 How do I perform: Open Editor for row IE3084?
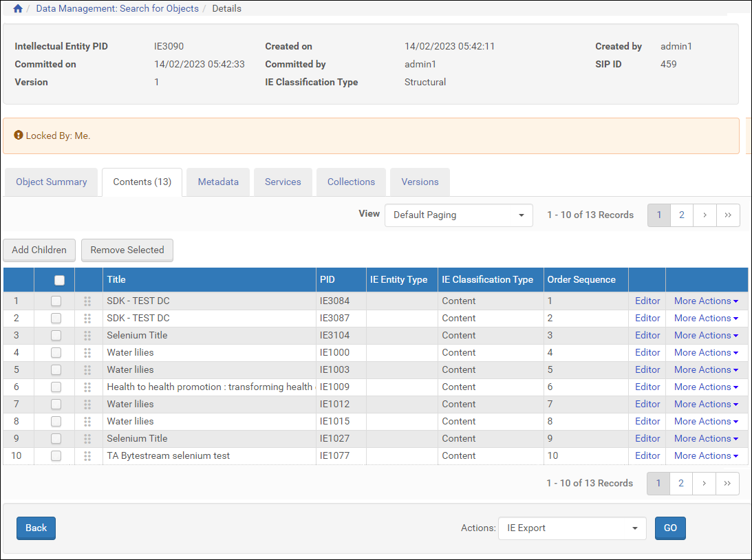click(x=647, y=301)
